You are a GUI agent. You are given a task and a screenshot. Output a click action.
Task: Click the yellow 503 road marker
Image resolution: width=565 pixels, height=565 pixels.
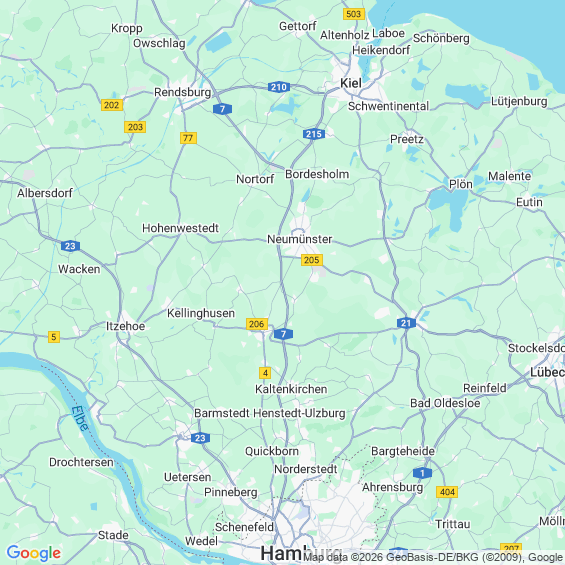click(x=353, y=14)
